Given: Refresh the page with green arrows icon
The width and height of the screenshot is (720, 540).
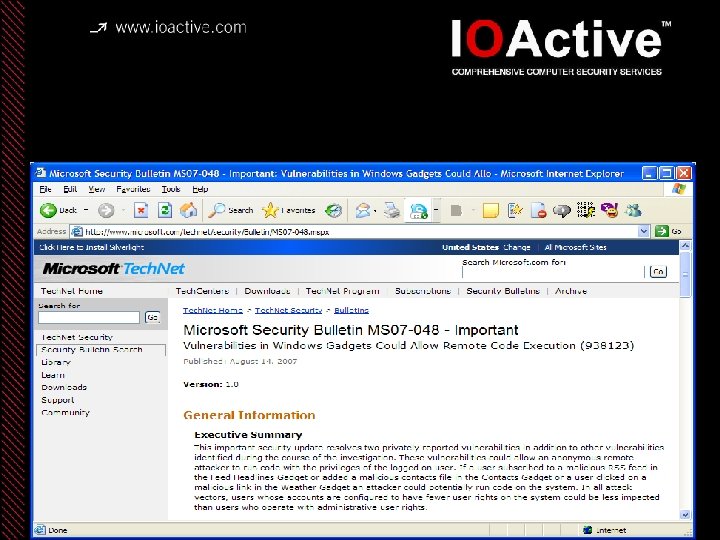Looking at the screenshot, I should (x=165, y=210).
